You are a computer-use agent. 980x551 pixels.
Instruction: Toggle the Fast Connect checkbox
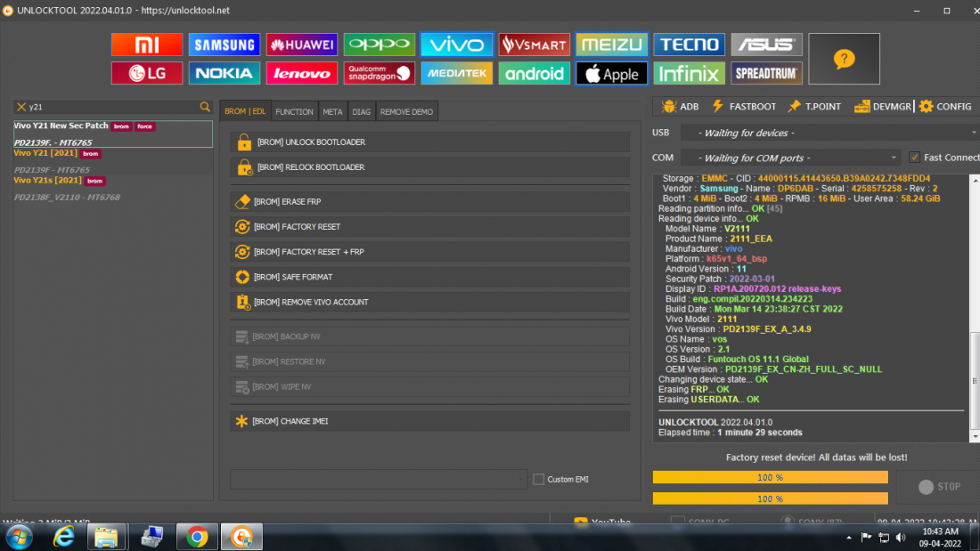click(914, 158)
